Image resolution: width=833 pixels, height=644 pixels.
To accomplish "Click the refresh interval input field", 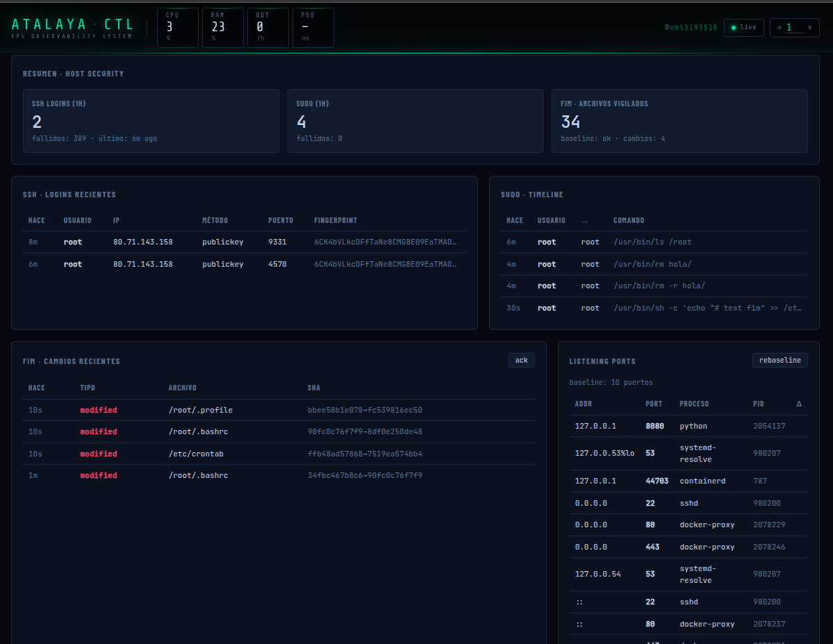I will [792, 27].
